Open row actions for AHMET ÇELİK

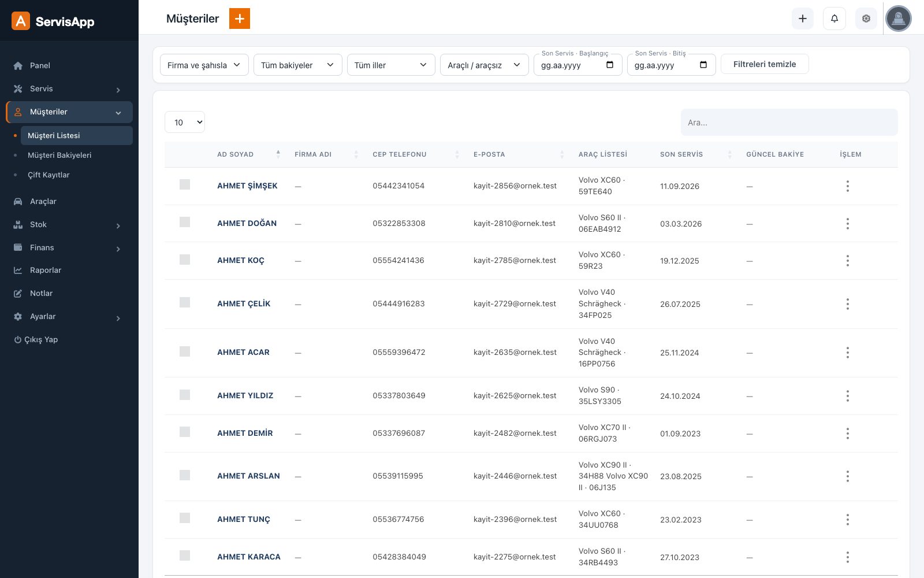(x=848, y=304)
